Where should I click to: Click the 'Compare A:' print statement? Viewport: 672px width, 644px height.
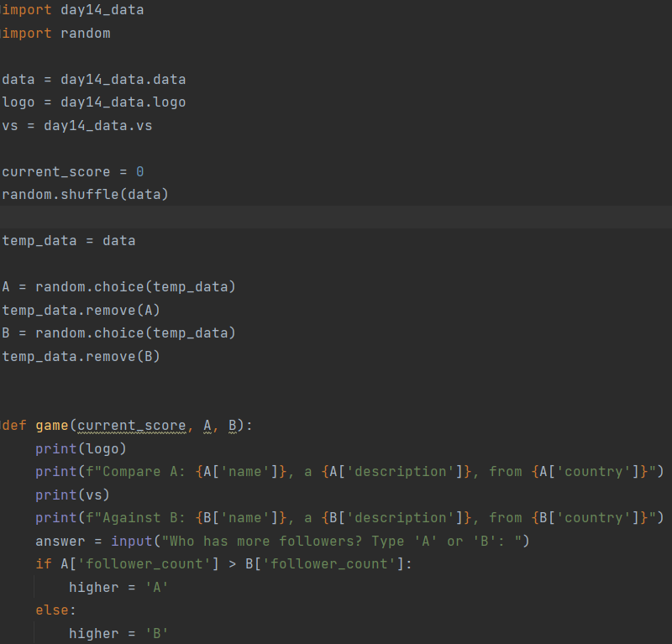pyautogui.click(x=349, y=472)
